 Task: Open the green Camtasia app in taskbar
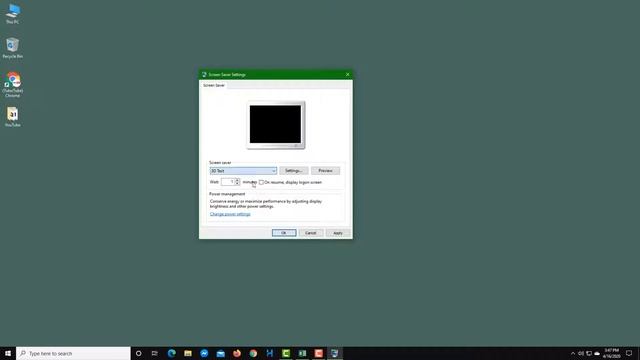click(x=286, y=353)
